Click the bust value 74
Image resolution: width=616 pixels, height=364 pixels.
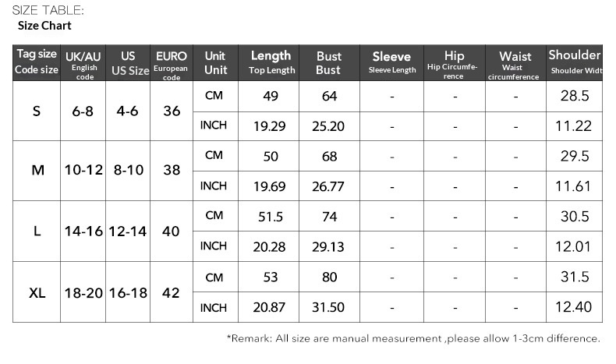coord(328,217)
